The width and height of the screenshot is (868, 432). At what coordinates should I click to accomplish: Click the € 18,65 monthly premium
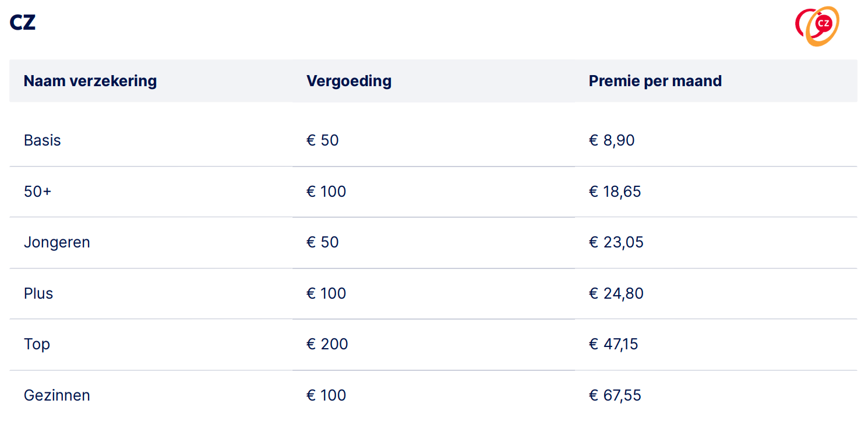615,192
